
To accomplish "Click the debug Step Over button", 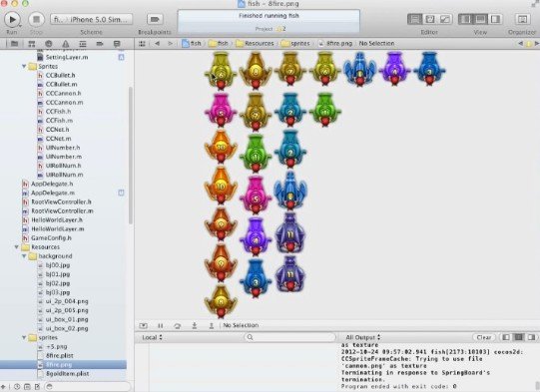I will coord(178,325).
